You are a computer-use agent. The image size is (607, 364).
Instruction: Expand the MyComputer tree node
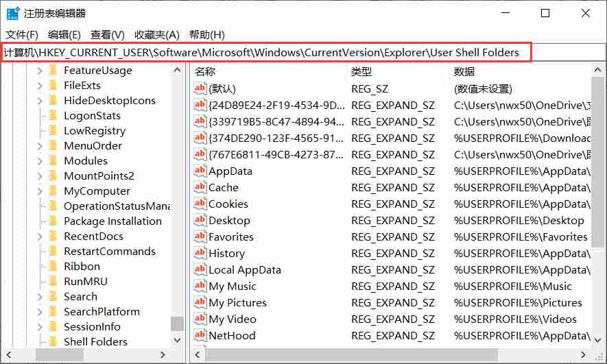[x=40, y=191]
